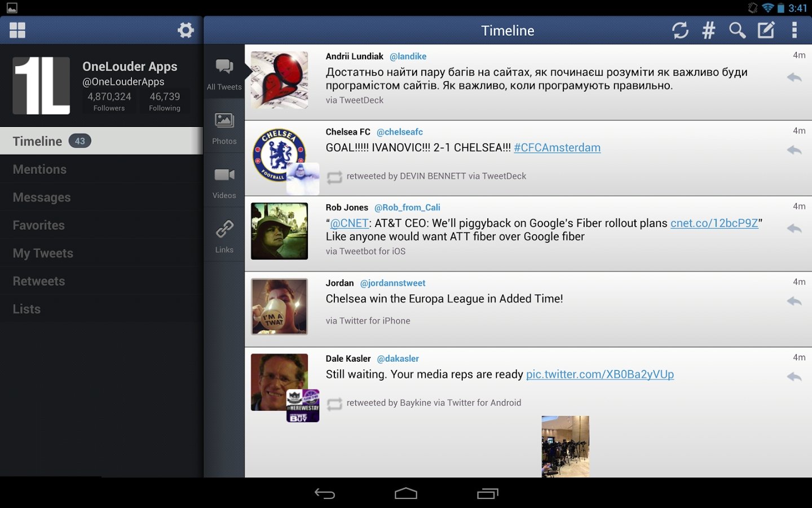The image size is (812, 508).
Task: Reply to Rob Jones tweet
Action: click(794, 229)
